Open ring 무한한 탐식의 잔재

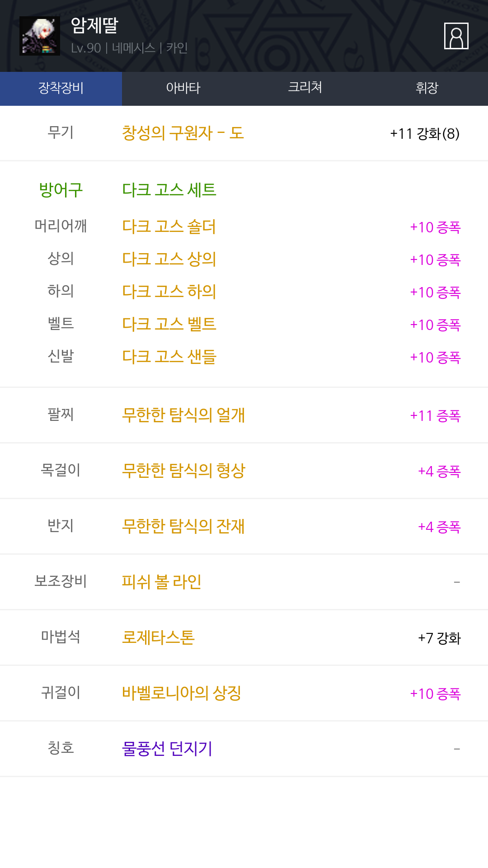pos(183,526)
